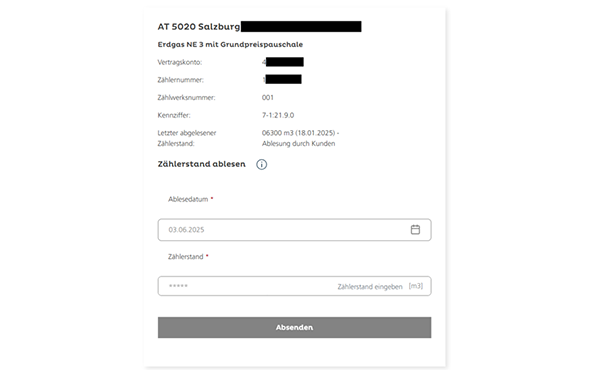Click the Kennziffer label

click(174, 115)
